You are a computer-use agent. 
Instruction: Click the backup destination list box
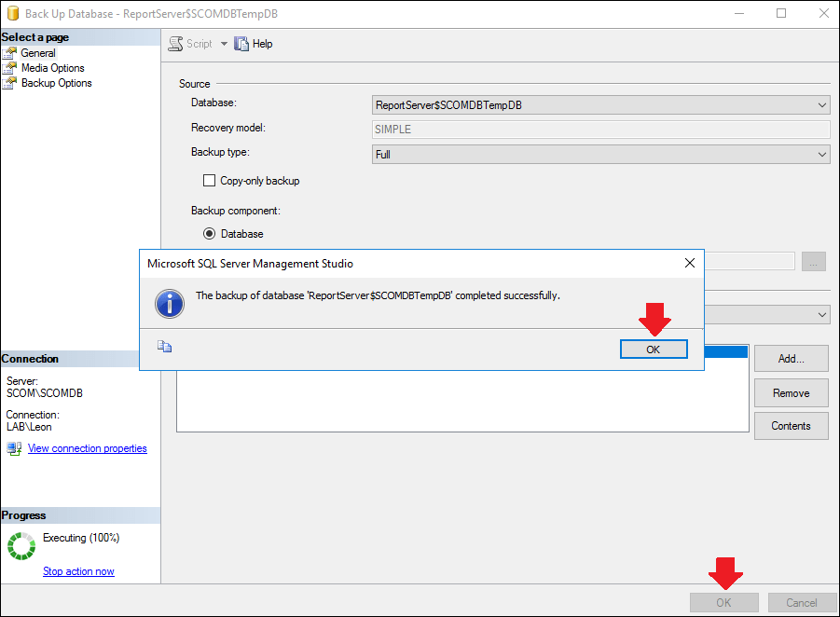pyautogui.click(x=462, y=401)
